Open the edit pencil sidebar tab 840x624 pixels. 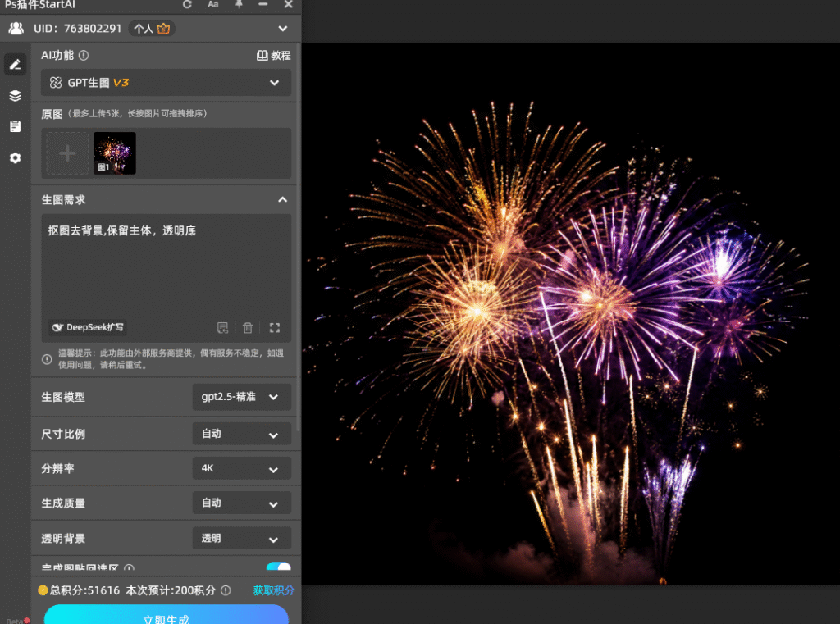(x=15, y=64)
